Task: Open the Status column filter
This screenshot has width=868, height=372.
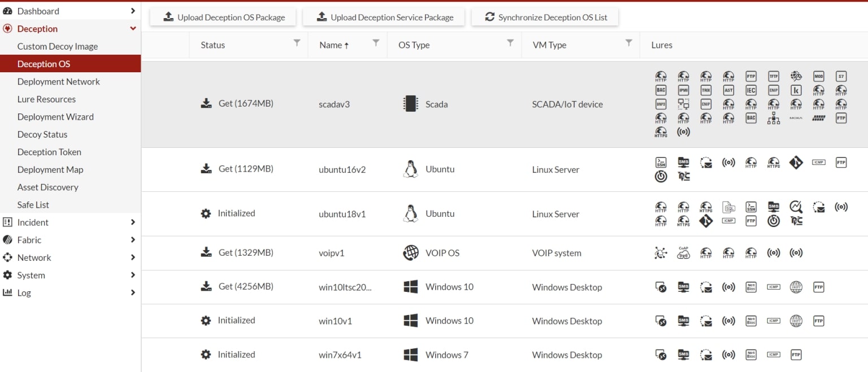Action: (297, 43)
